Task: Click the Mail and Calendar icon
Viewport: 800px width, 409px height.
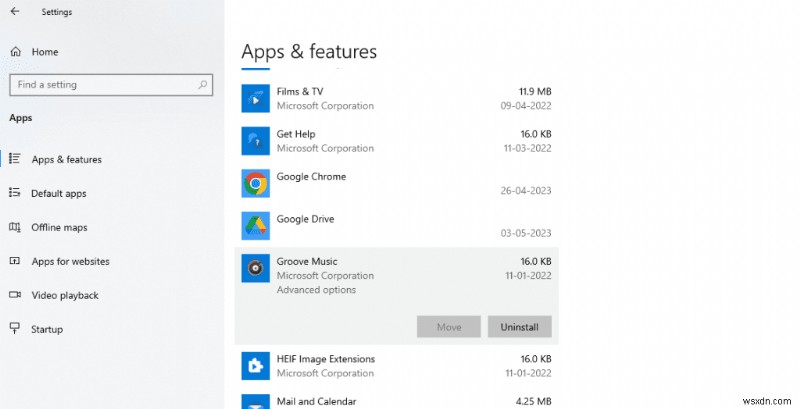Action: pos(256,401)
